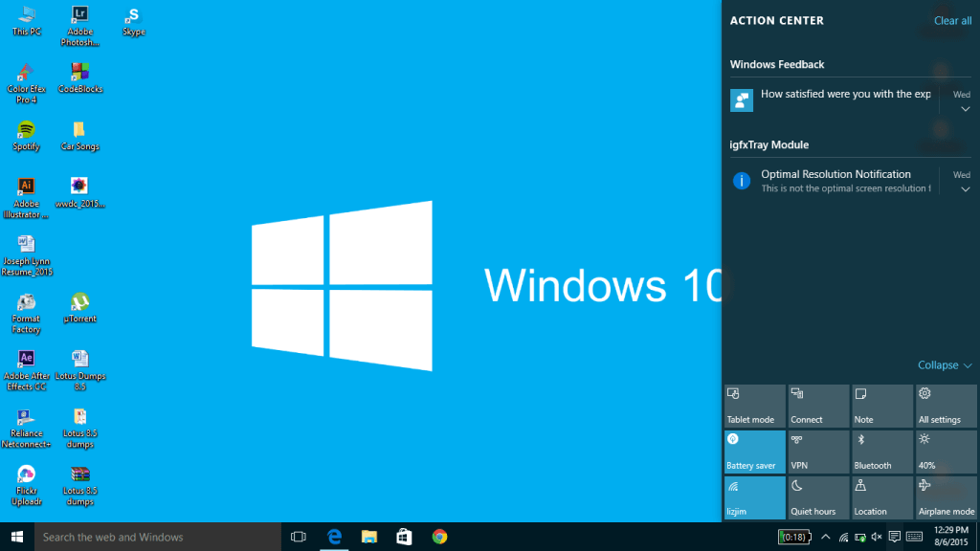This screenshot has height=551, width=980.
Task: Open Windows Store from taskbar
Action: tap(405, 537)
